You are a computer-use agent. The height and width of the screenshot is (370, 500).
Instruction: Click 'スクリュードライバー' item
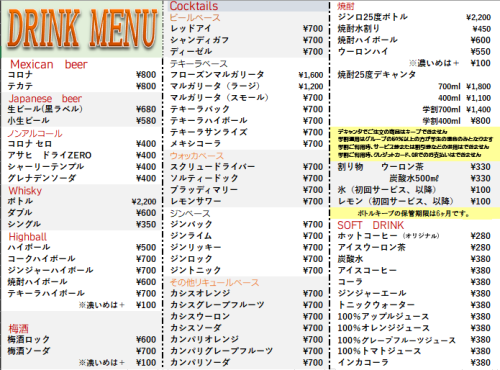(213, 166)
